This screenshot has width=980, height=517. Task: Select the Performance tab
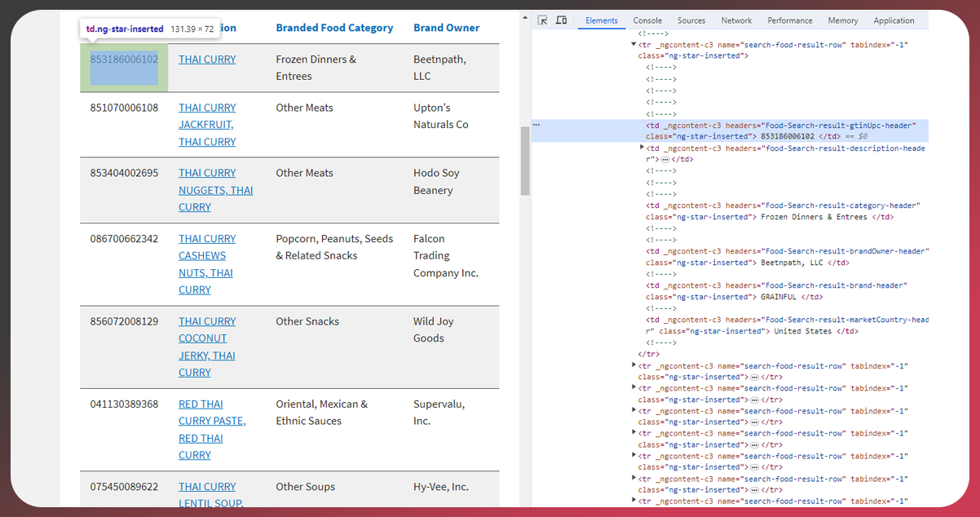pos(789,20)
